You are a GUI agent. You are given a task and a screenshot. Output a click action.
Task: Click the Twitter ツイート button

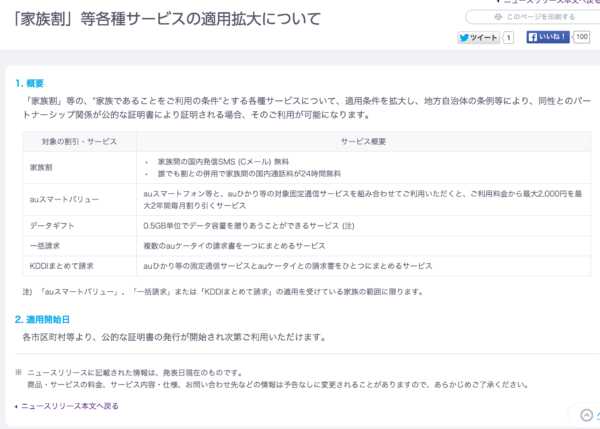(478, 38)
